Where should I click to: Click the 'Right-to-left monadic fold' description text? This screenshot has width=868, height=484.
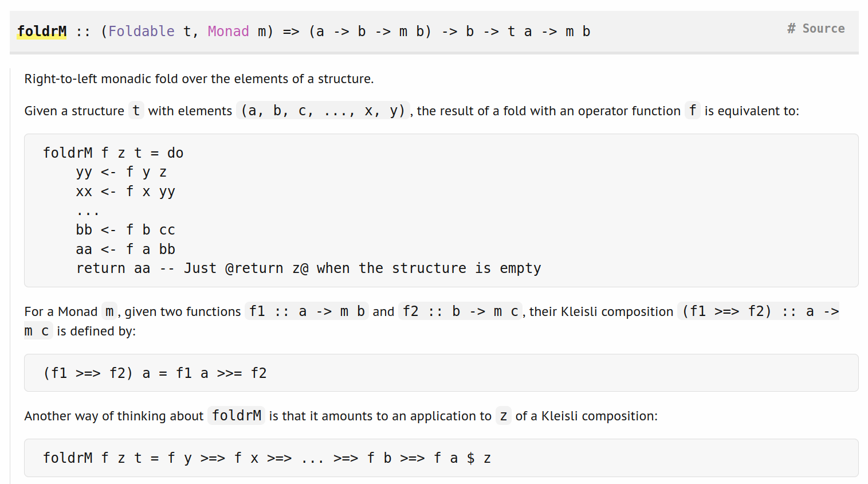pyautogui.click(x=199, y=79)
